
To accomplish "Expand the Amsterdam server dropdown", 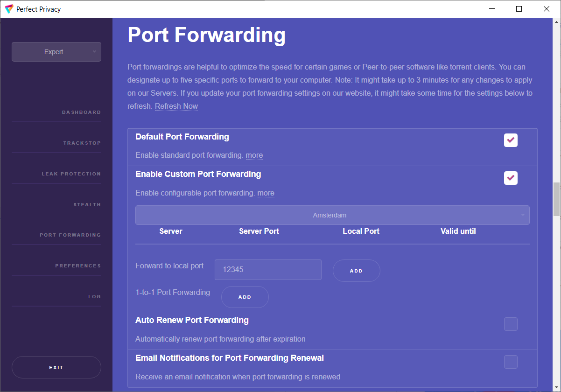I will 332,215.
